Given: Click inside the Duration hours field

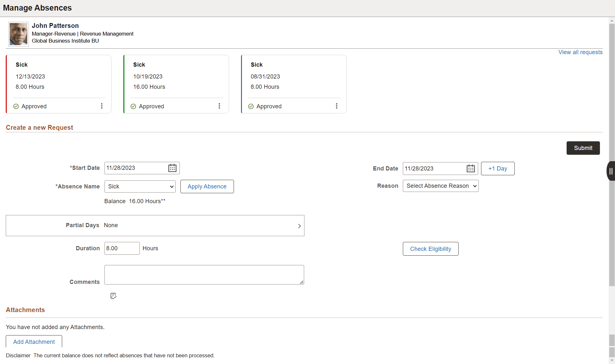Looking at the screenshot, I should [x=122, y=248].
